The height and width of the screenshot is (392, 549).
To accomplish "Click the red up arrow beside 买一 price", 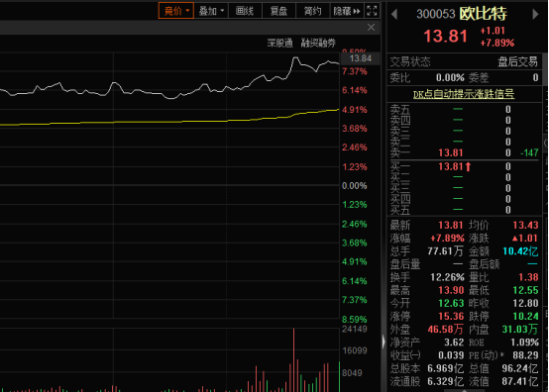I will click(x=468, y=167).
